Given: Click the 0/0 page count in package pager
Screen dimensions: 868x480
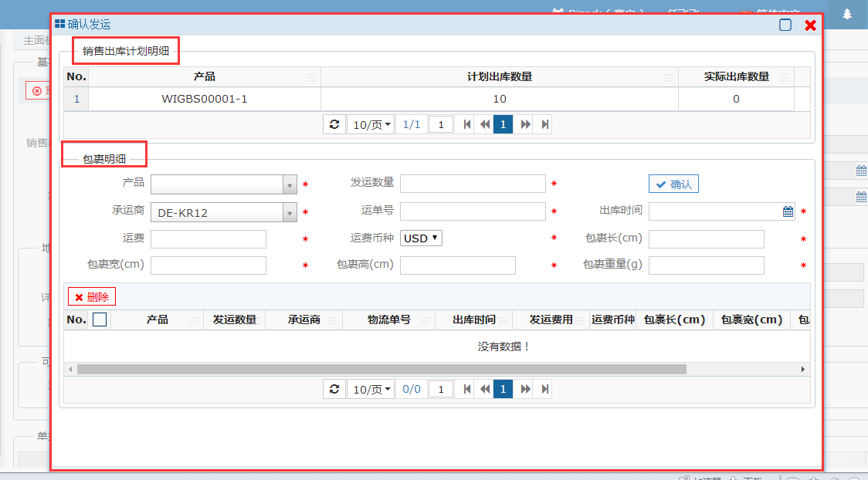Looking at the screenshot, I should pyautogui.click(x=412, y=389).
